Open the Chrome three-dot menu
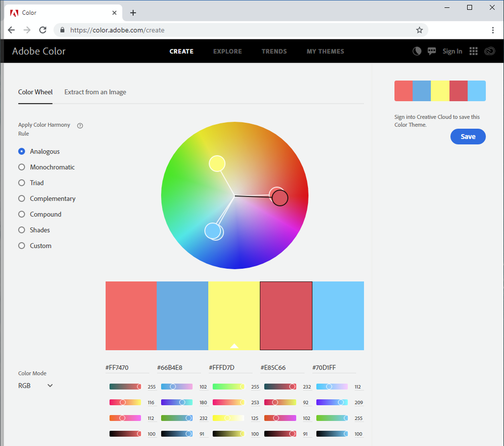The height and width of the screenshot is (446, 504). [493, 30]
